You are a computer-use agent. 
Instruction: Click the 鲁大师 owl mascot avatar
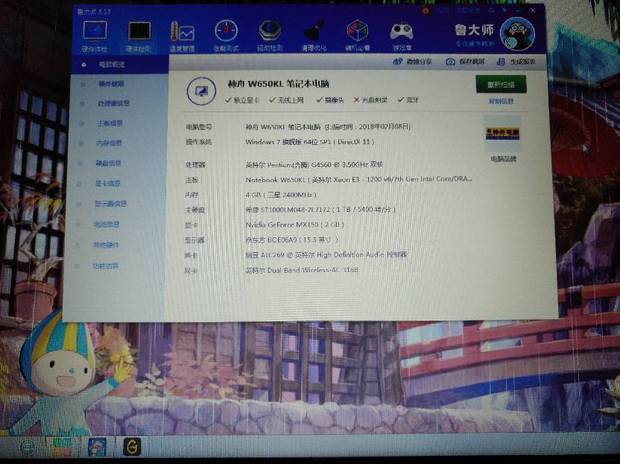pyautogui.click(x=517, y=34)
